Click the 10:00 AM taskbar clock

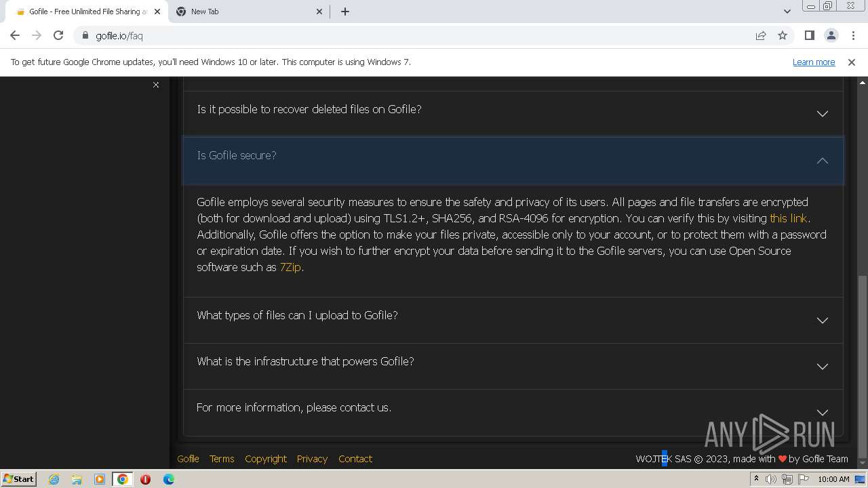[x=833, y=479]
